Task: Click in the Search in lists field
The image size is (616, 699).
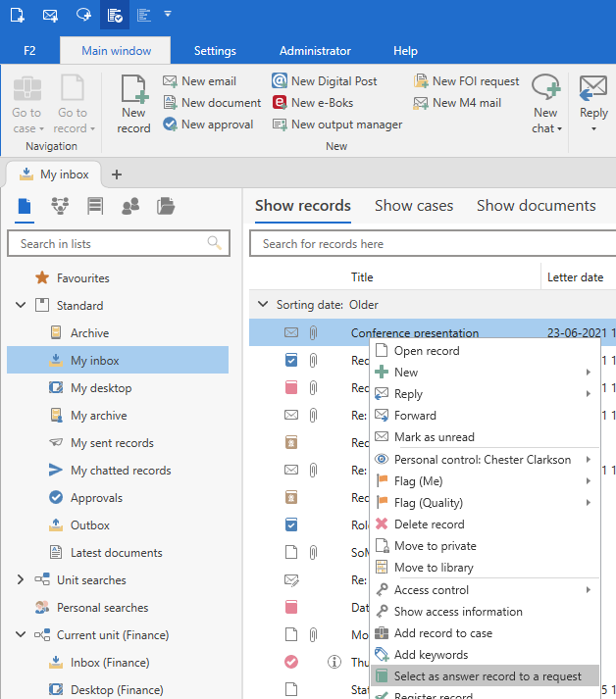Action: point(108,243)
